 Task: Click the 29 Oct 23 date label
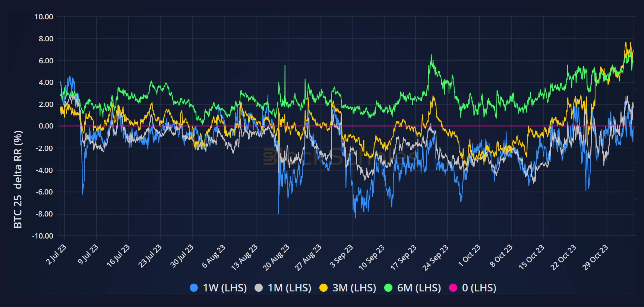(595, 257)
